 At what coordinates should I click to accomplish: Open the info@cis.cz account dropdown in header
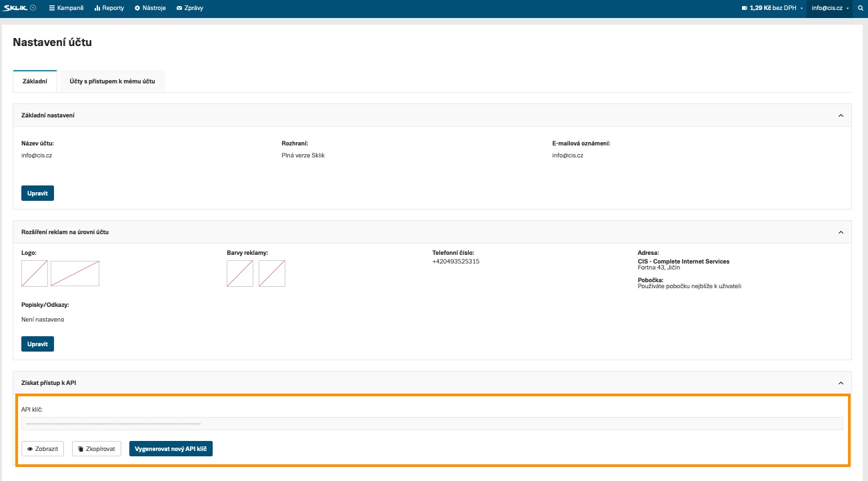pyautogui.click(x=829, y=8)
